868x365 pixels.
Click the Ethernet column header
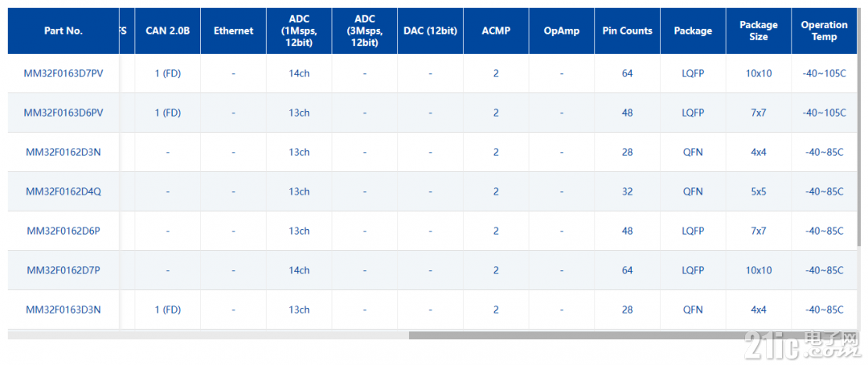234,31
